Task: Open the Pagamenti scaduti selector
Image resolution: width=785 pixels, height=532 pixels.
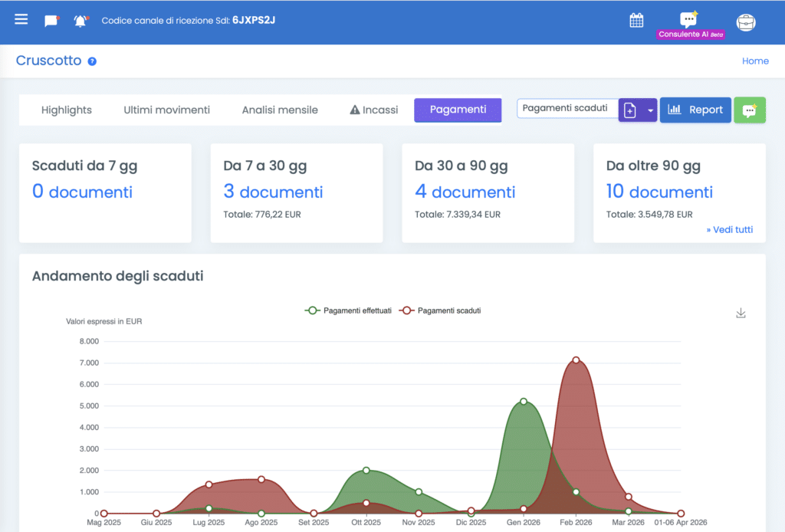Action: [567, 109]
